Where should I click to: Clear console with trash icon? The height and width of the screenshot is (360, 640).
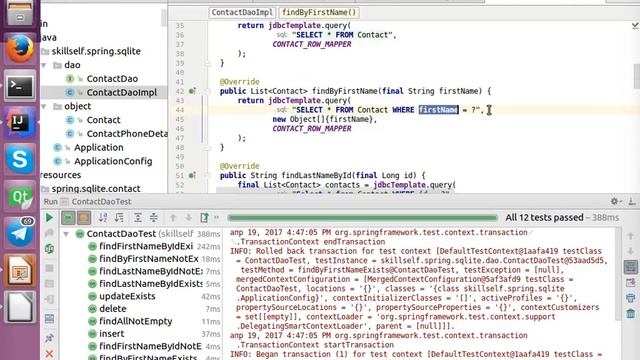631,313
